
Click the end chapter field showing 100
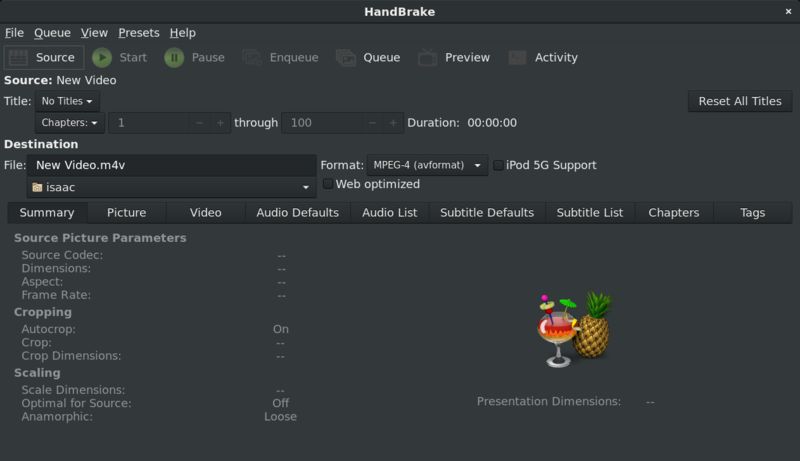322,123
